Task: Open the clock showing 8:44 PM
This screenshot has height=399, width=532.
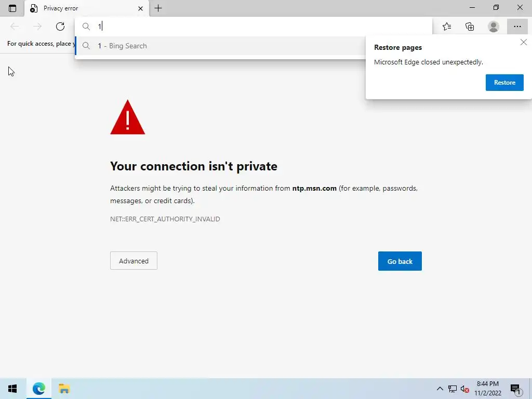Action: point(488,389)
